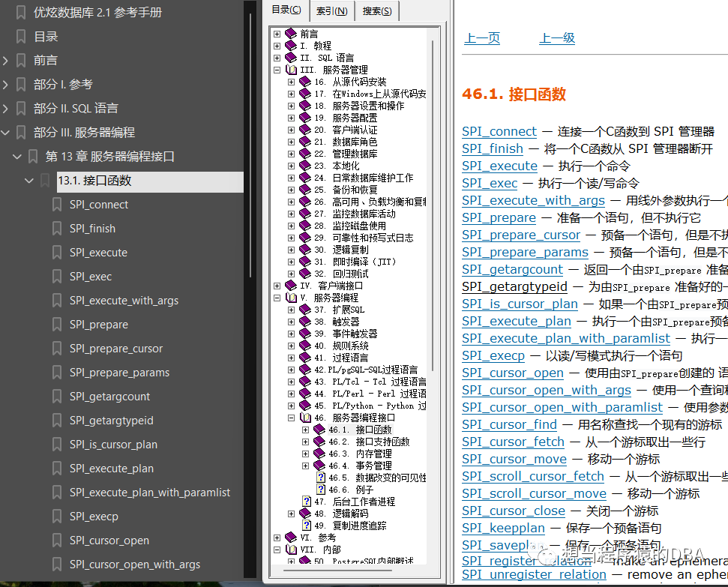This screenshot has height=587, width=728.
Task: Open the SPI_scroll_cursor_move link
Action: [x=534, y=493]
